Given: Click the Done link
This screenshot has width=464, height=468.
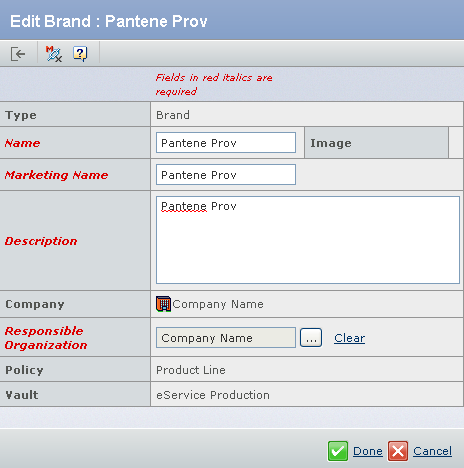Looking at the screenshot, I should click(368, 451).
